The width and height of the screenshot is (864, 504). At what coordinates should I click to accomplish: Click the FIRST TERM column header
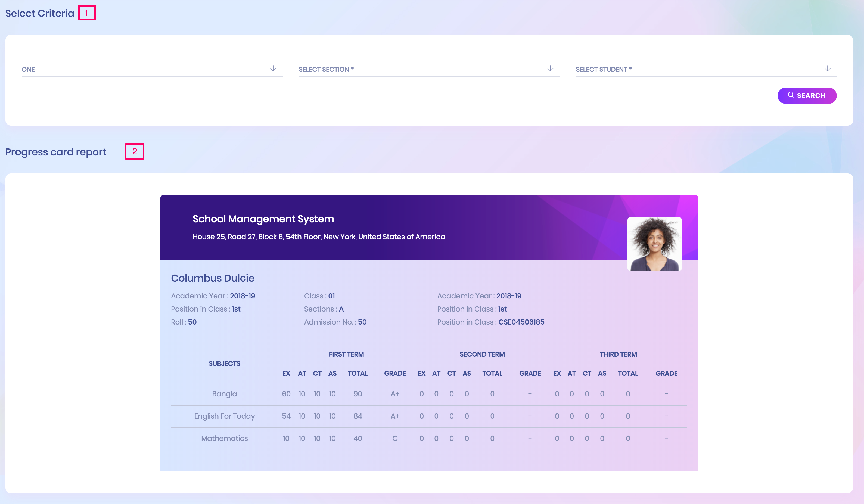click(346, 354)
